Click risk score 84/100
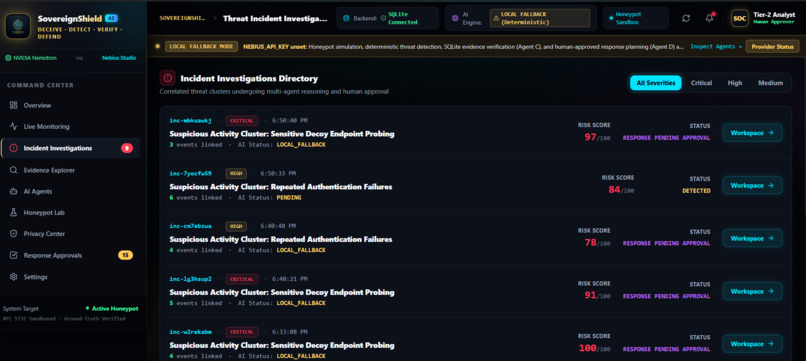Viewport: 806px width, 361px height. (x=621, y=190)
